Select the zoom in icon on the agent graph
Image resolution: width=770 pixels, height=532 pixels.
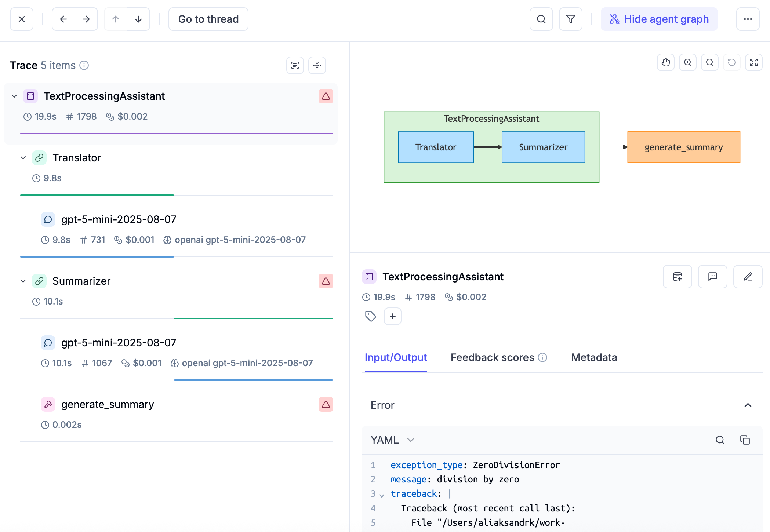[x=688, y=62]
